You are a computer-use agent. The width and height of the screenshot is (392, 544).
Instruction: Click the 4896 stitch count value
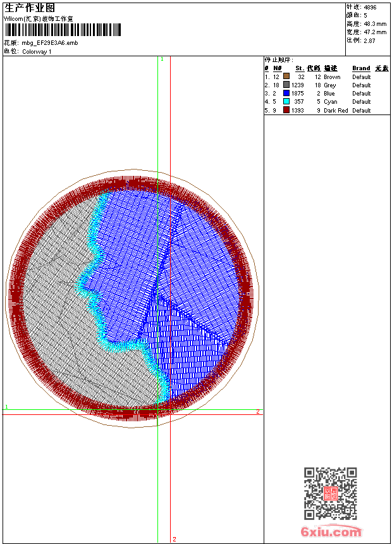(x=370, y=7)
